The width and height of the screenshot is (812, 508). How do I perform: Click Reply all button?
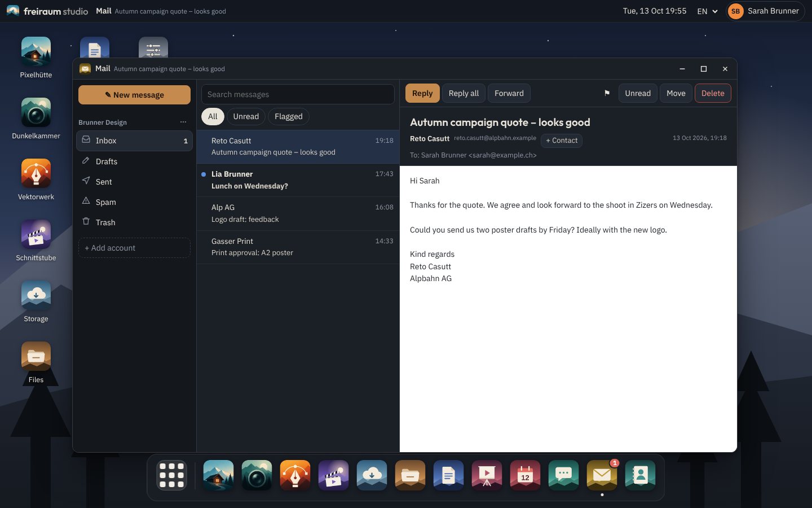pyautogui.click(x=464, y=93)
